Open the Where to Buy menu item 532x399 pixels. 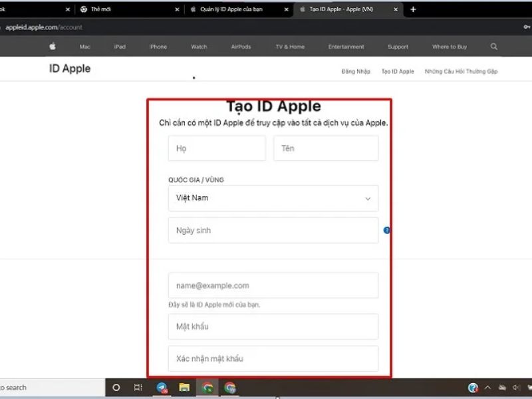pos(450,47)
